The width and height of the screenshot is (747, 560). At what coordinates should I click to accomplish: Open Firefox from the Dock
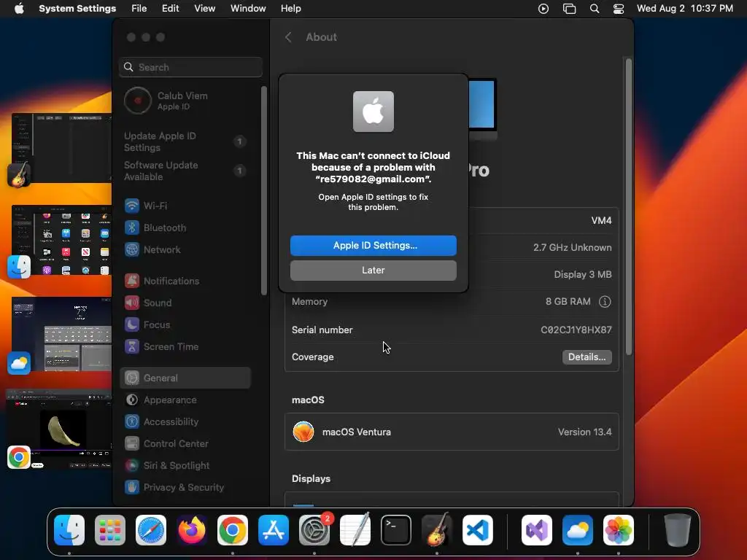click(192, 530)
